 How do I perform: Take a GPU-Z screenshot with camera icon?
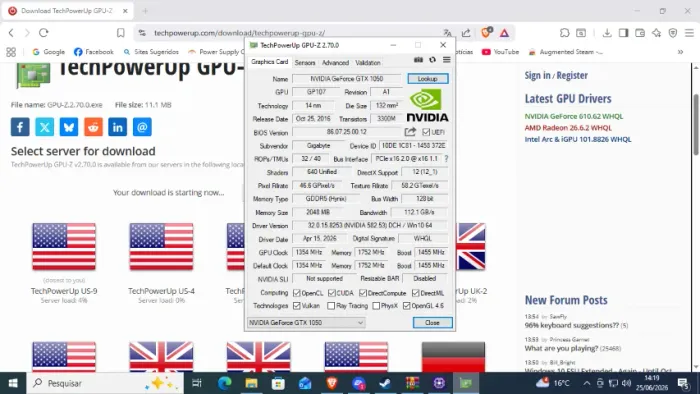click(x=418, y=60)
